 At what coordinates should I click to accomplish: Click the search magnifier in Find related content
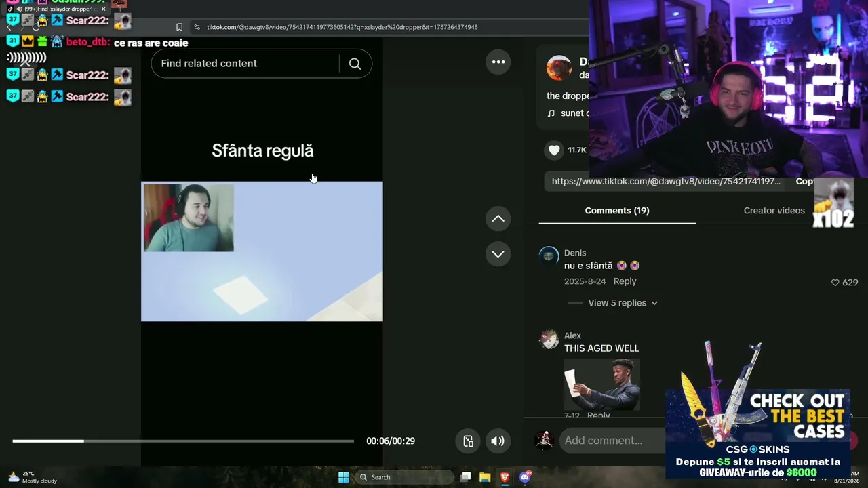pyautogui.click(x=355, y=64)
